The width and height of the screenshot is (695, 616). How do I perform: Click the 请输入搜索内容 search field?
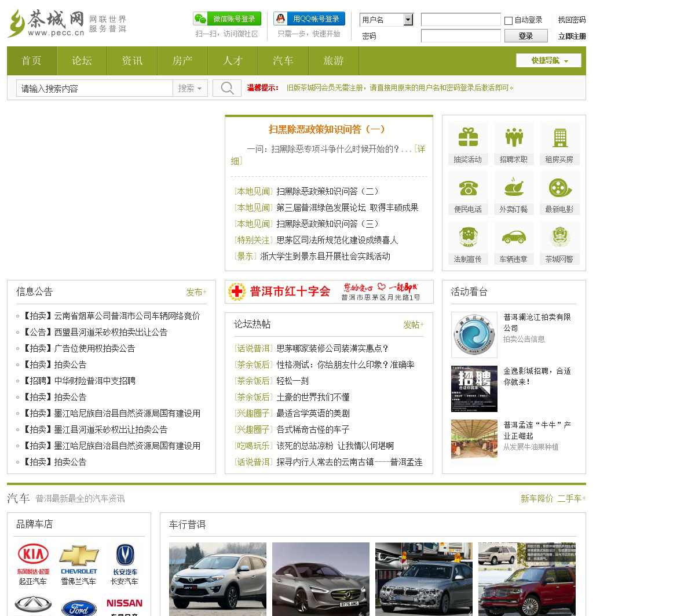[95, 88]
